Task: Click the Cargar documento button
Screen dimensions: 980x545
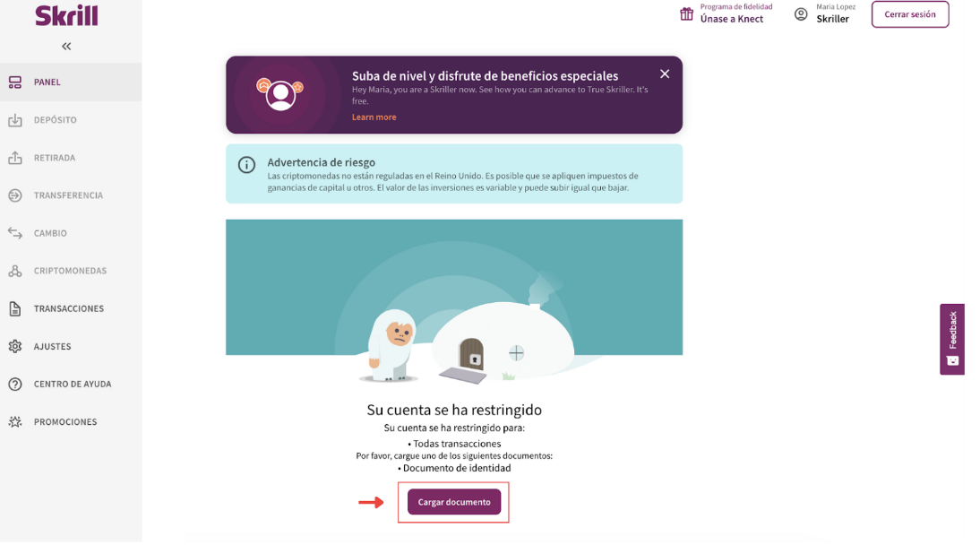Action: (x=454, y=502)
